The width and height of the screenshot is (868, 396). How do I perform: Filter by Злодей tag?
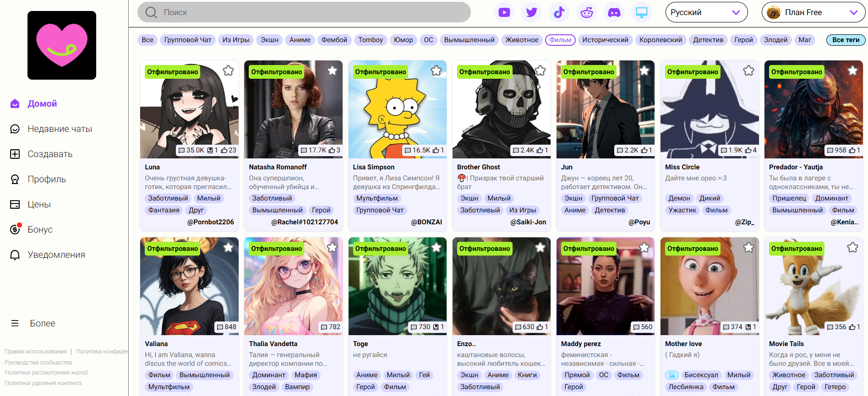(x=776, y=40)
